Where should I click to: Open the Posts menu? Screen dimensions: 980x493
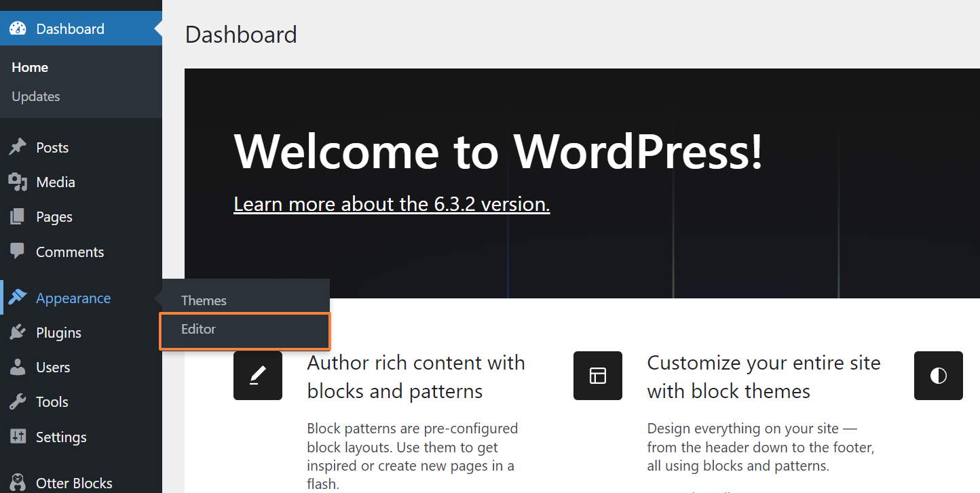pos(81,147)
